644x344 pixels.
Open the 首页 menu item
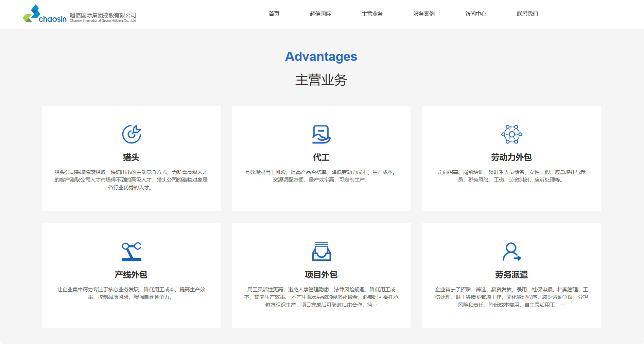[274, 14]
